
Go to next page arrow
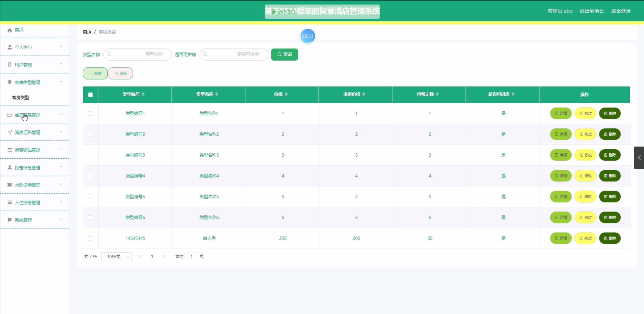(x=164, y=257)
